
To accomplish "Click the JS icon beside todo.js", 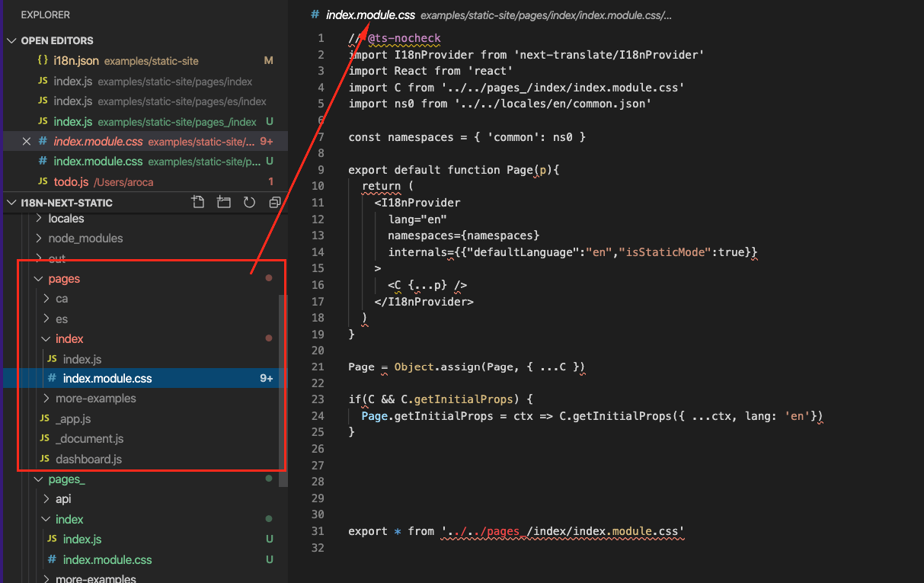I will point(43,182).
